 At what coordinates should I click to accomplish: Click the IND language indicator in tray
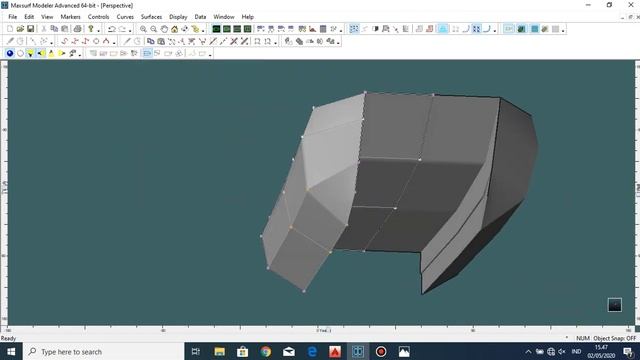tap(576, 351)
